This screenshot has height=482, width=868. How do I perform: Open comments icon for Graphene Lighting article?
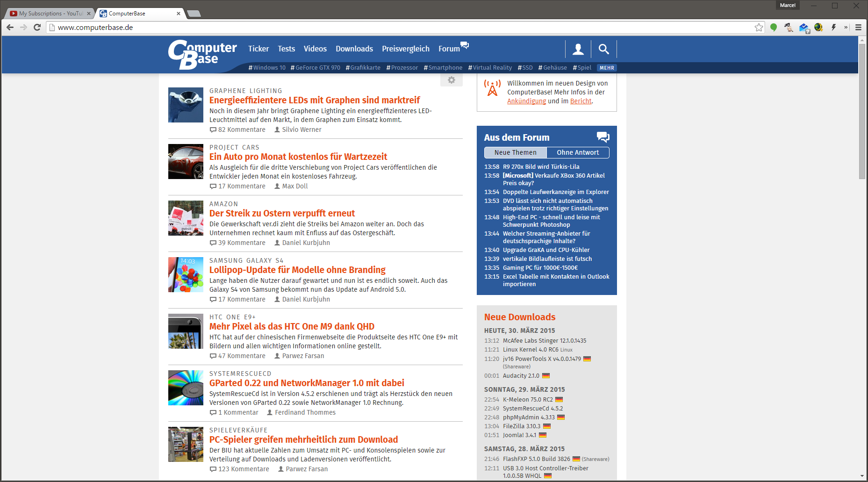point(213,129)
